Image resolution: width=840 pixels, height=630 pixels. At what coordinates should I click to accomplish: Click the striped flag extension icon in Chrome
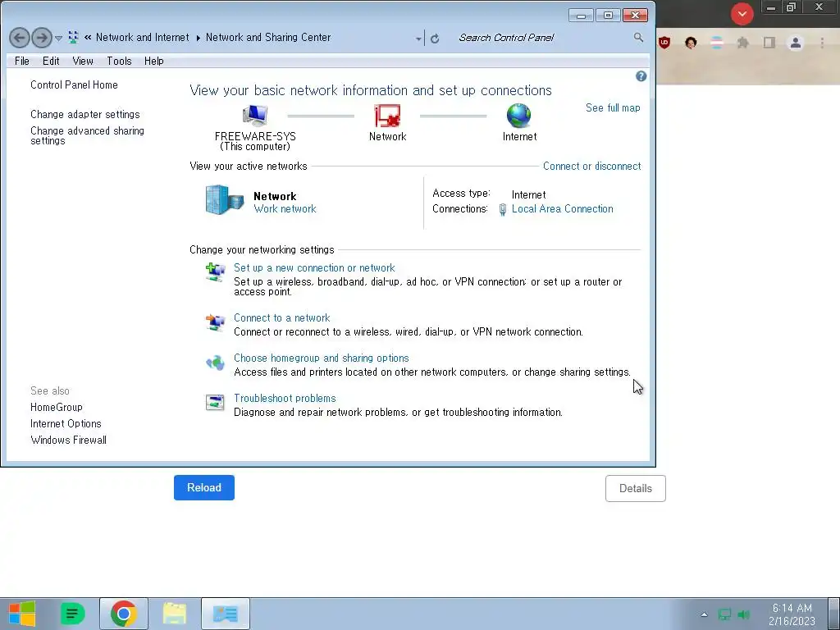(x=717, y=43)
